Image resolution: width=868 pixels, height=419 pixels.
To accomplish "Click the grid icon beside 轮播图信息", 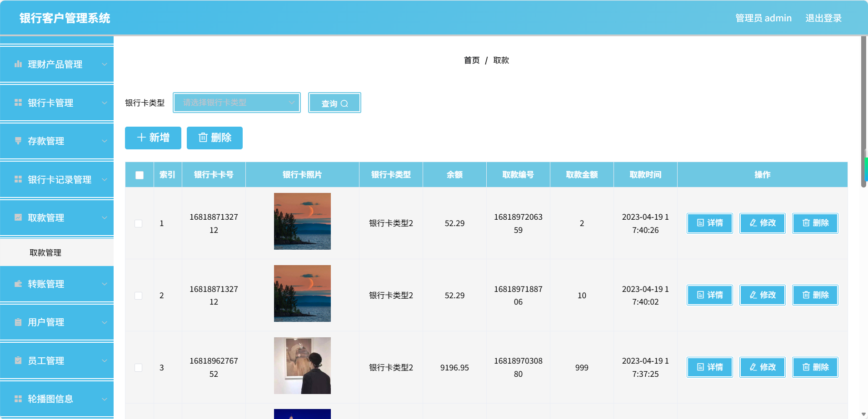I will click(18, 399).
